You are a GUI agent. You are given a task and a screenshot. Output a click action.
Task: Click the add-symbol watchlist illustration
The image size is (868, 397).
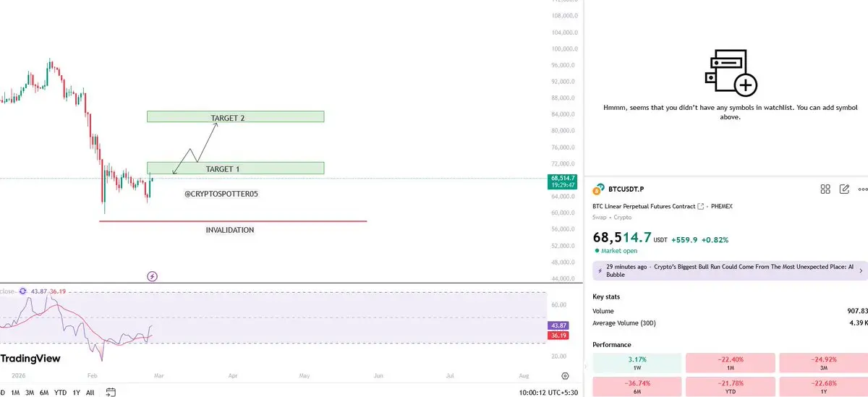pos(730,73)
